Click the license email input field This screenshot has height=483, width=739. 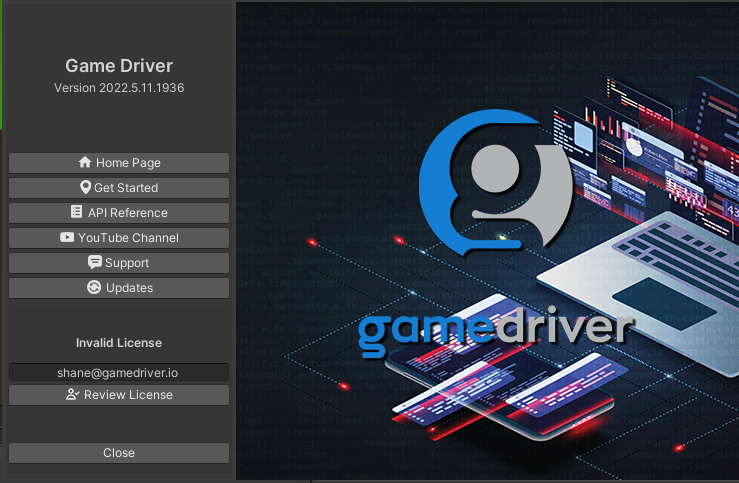click(x=119, y=372)
